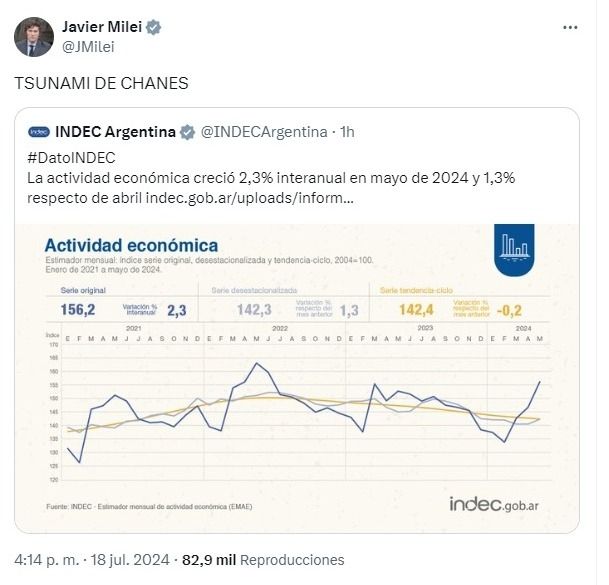Viewport: 609px width, 585px height.
Task: Click Javier Milei's profile avatar
Action: pyautogui.click(x=34, y=37)
